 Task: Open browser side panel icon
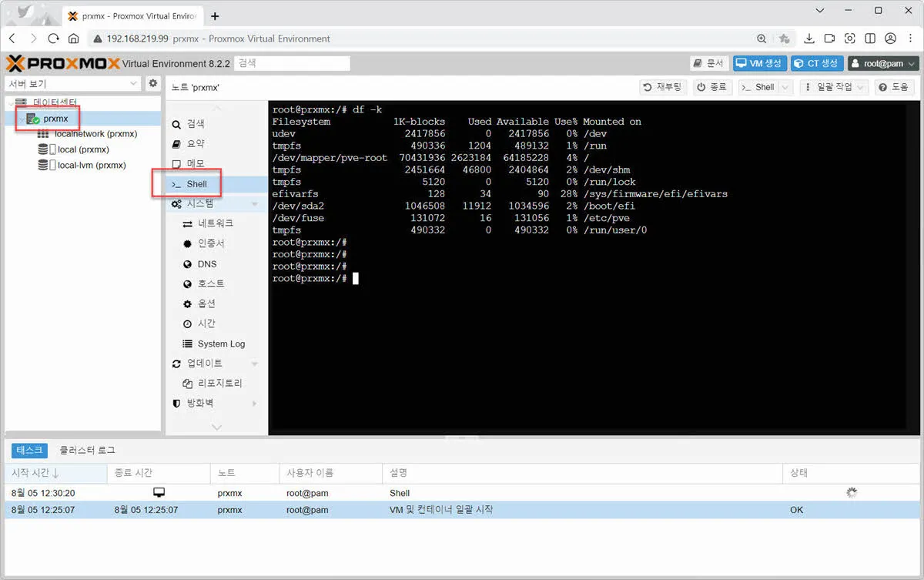pyautogui.click(x=870, y=39)
